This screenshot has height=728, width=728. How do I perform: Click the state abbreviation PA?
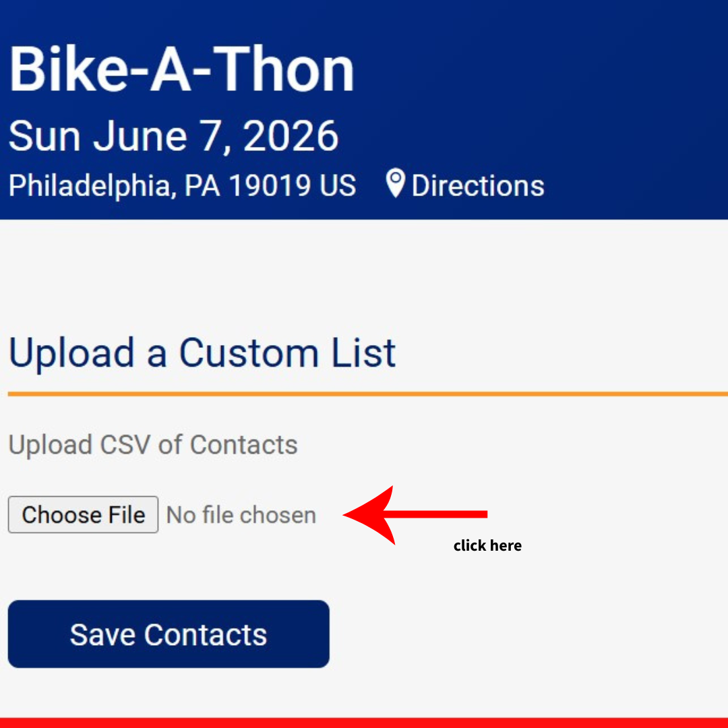click(x=202, y=186)
